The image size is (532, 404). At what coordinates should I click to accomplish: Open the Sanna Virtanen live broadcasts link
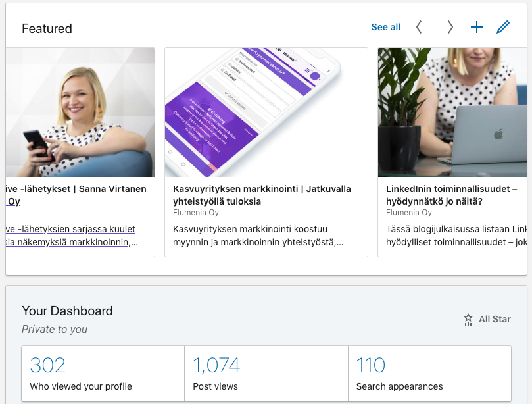[76, 195]
